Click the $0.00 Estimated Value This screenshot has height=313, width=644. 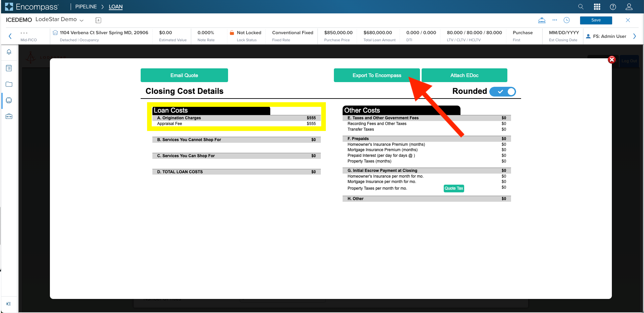165,33
